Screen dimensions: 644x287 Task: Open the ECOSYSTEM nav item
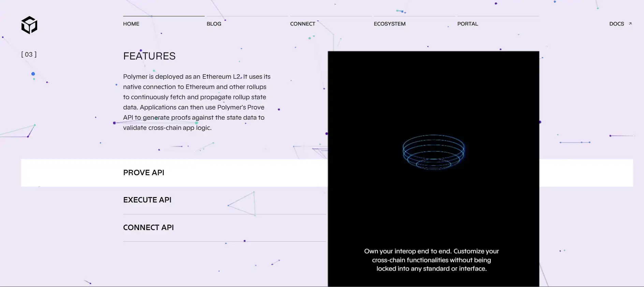pyautogui.click(x=390, y=24)
